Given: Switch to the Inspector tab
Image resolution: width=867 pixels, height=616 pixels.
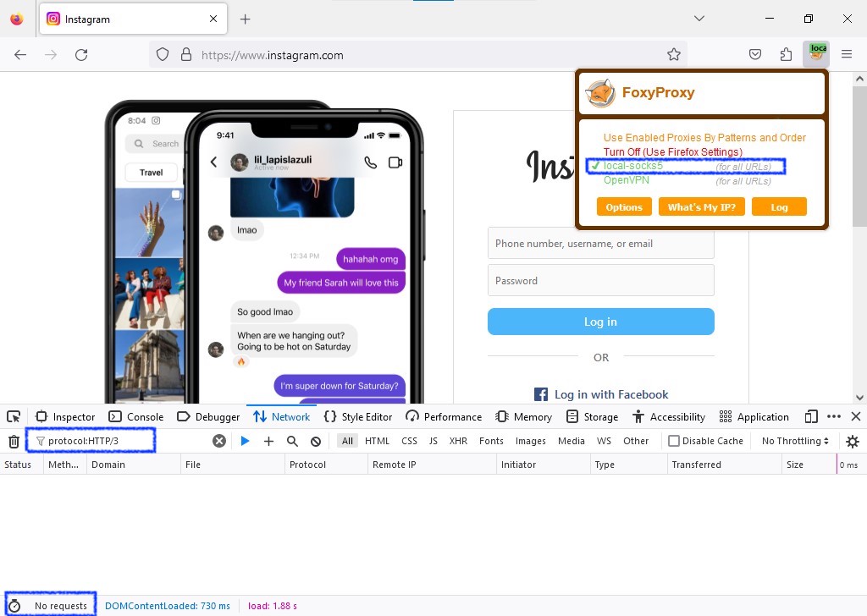Looking at the screenshot, I should 65,416.
